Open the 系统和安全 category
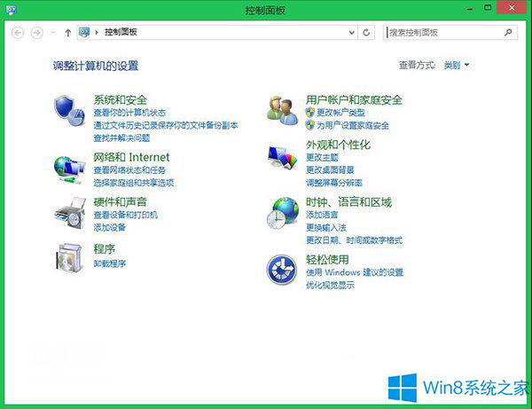 pos(120,99)
